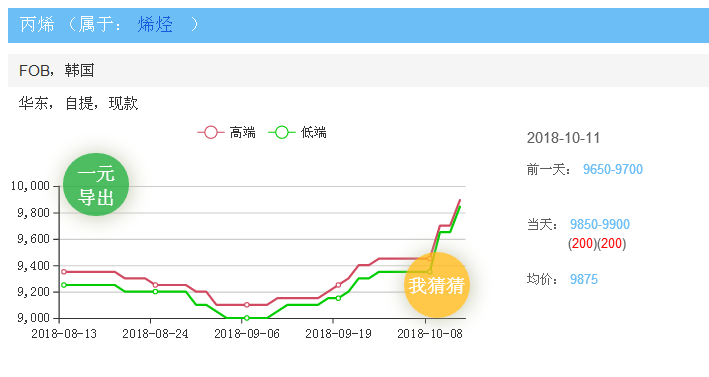Click the x-axis label 2018-09-06
This screenshot has width=709, height=377.
(x=247, y=334)
